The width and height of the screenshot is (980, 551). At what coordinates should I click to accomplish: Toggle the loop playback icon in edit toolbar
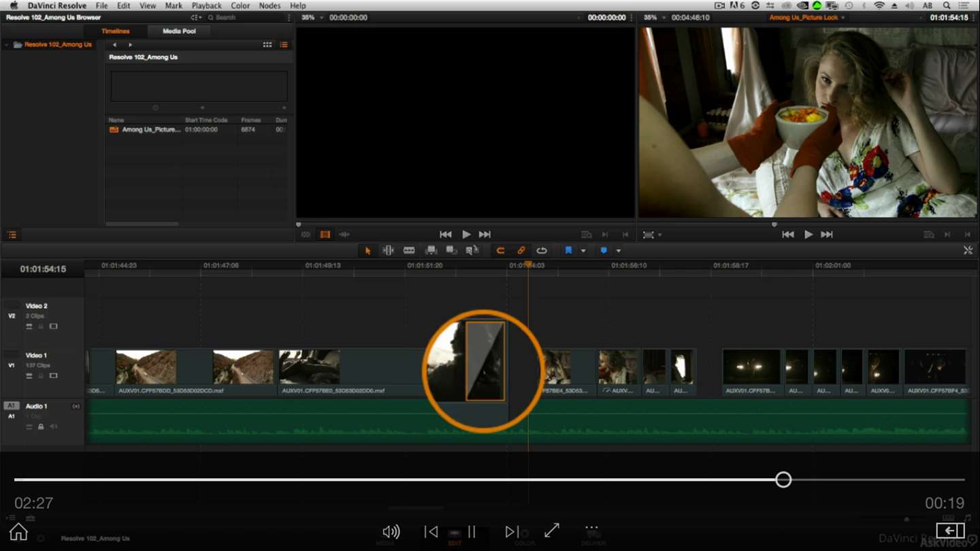point(542,251)
